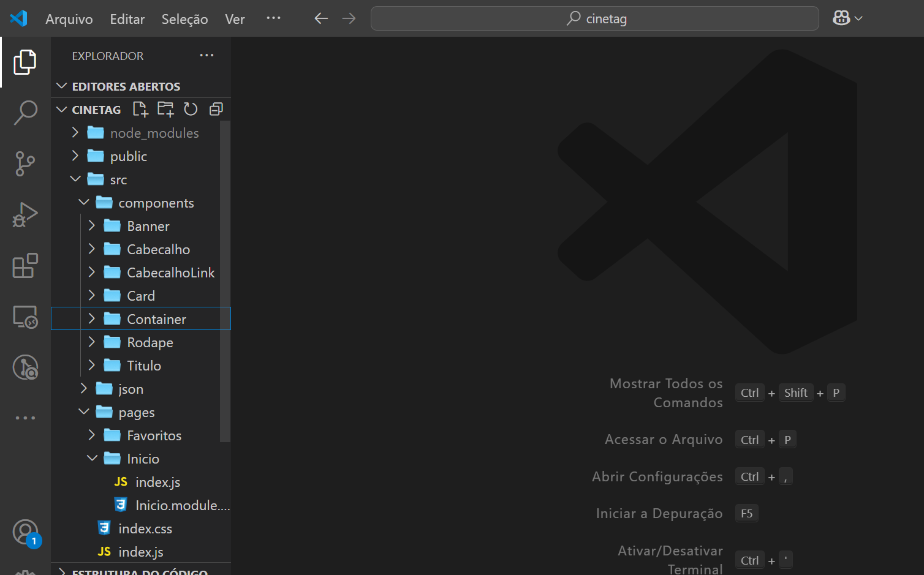Viewport: 924px width, 575px height.
Task: Open the Copilot chat icon
Action: click(x=841, y=18)
